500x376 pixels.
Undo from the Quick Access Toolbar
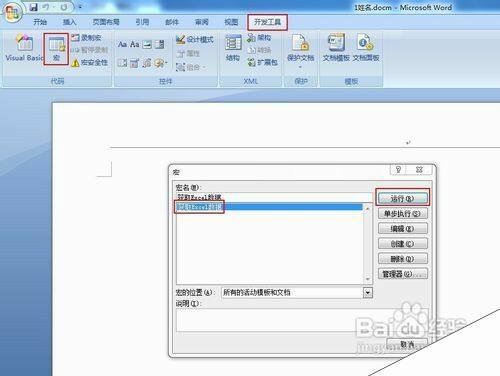46,7
